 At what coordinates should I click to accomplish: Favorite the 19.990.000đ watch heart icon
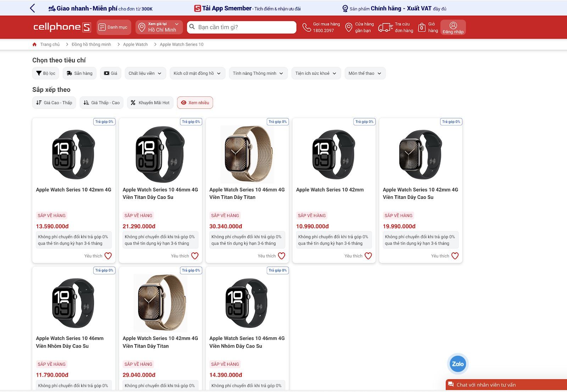(455, 256)
